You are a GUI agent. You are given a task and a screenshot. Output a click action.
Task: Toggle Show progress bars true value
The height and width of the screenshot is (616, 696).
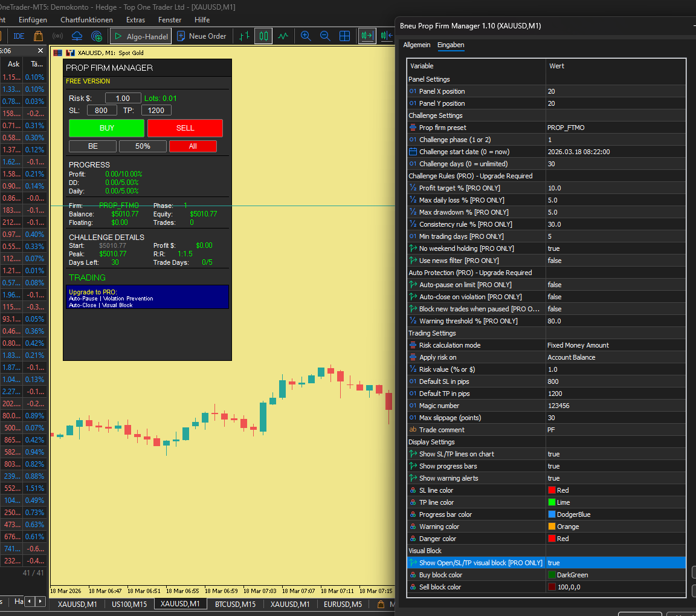[x=615, y=466]
